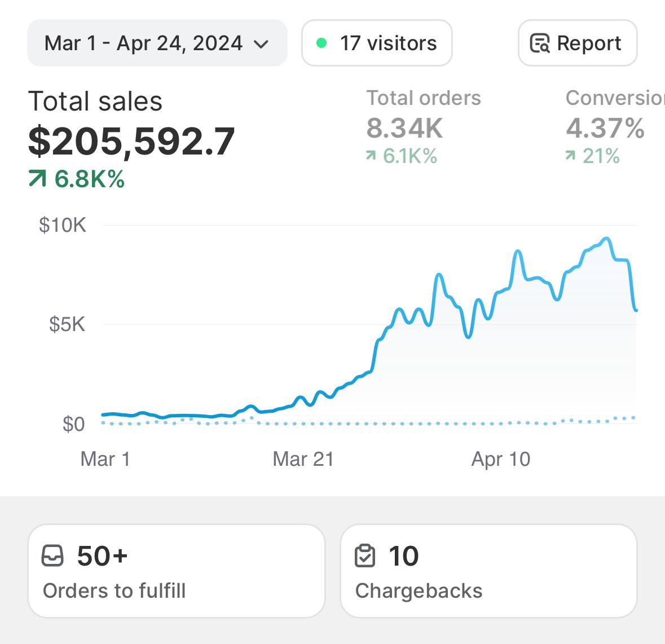This screenshot has width=665, height=644.
Task: Switch to the Total orders metric
Action: click(x=424, y=98)
